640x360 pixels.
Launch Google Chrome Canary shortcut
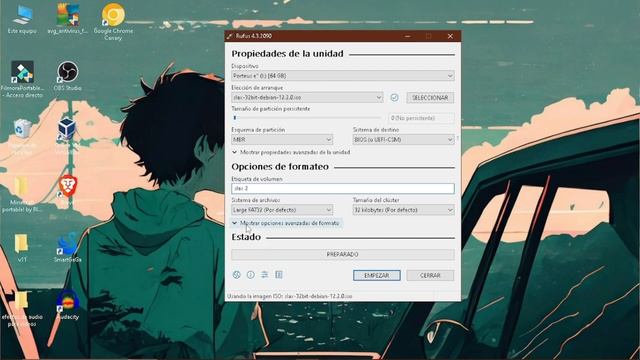(x=113, y=22)
